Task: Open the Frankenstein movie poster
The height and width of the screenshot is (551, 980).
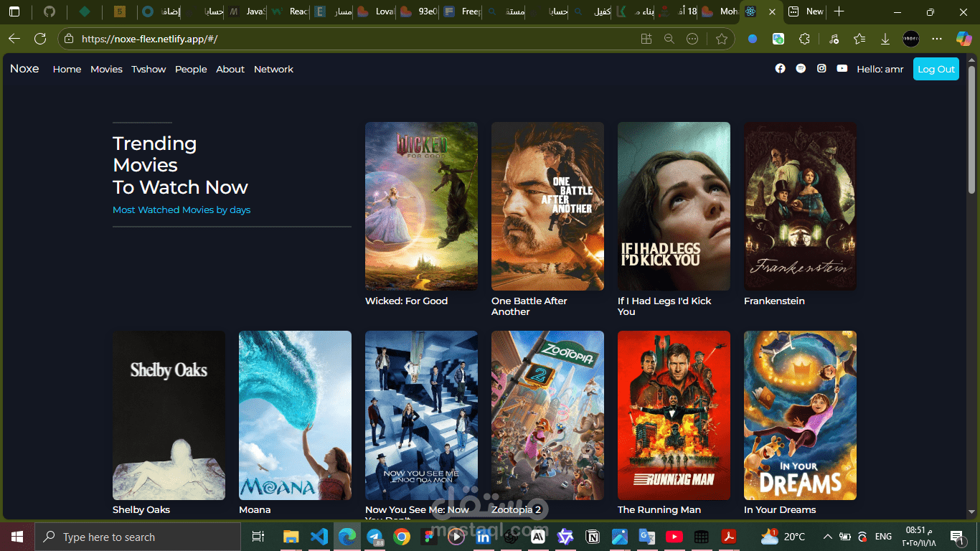Action: pos(800,206)
